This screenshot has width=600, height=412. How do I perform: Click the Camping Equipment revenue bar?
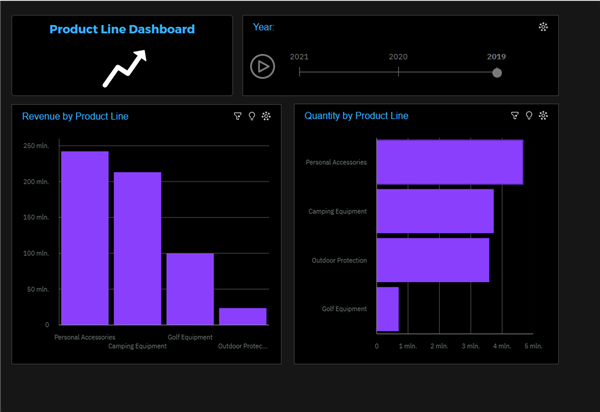[x=137, y=248]
